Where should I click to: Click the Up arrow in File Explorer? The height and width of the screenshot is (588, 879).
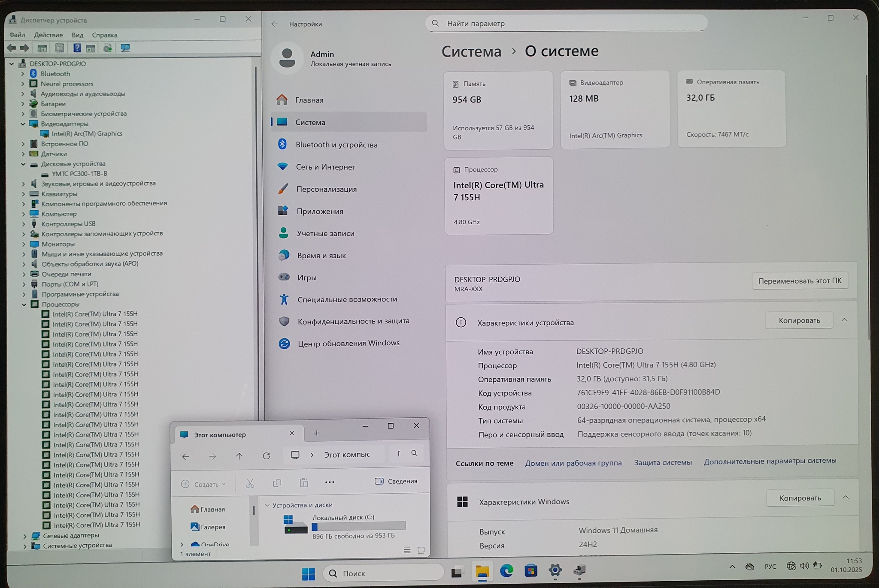coord(239,456)
